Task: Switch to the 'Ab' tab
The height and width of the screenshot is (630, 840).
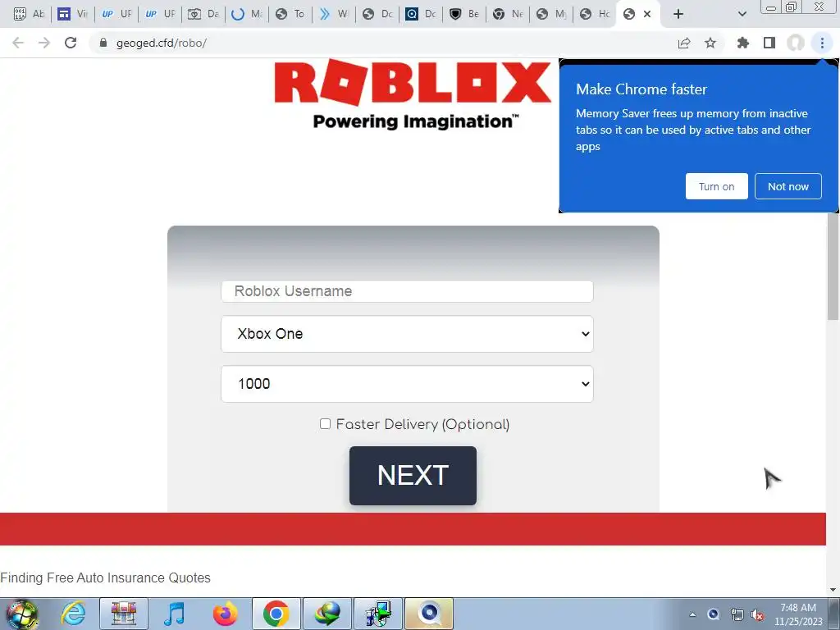Action: [30, 14]
